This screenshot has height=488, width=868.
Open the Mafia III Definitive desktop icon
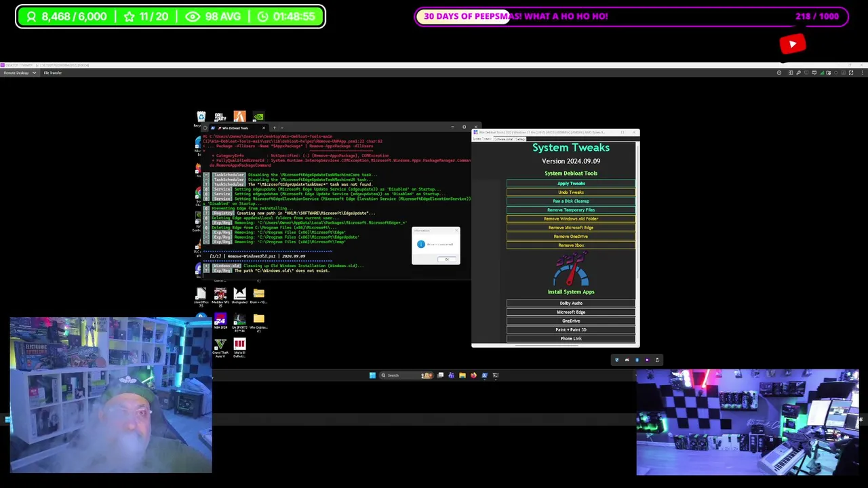tap(239, 348)
